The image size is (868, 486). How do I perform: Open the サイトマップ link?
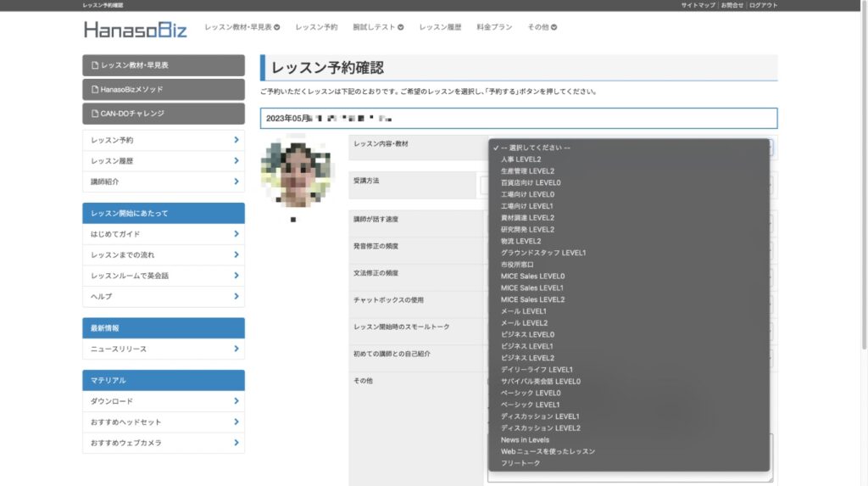[x=698, y=5]
